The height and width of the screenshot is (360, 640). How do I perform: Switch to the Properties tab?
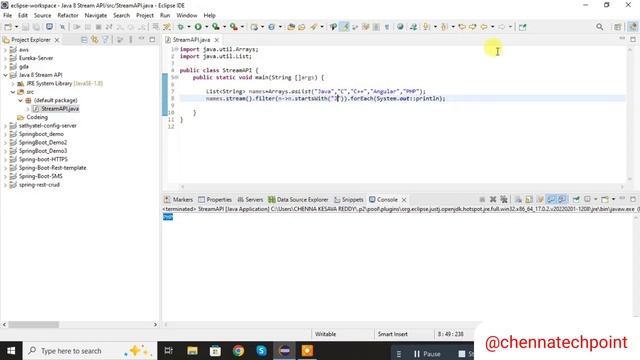point(215,200)
